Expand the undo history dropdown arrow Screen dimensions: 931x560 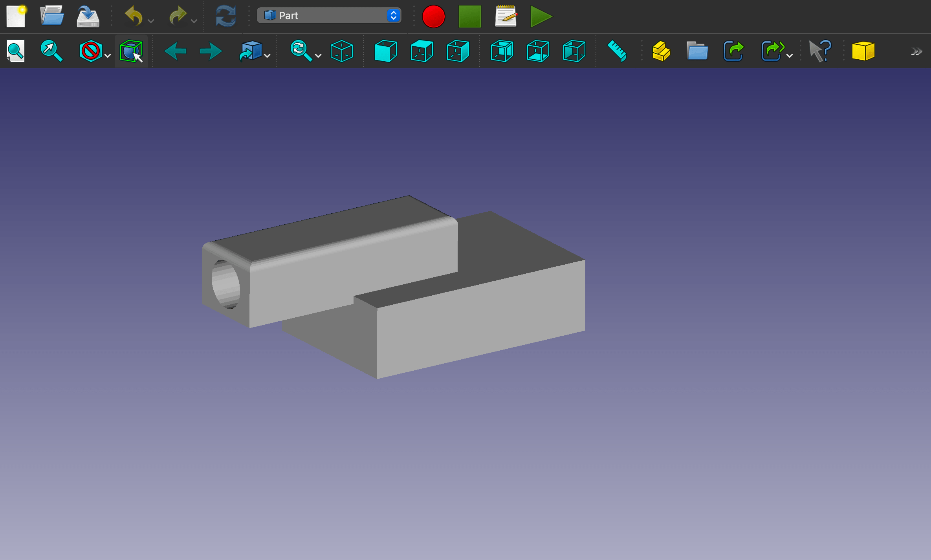pyautogui.click(x=151, y=20)
